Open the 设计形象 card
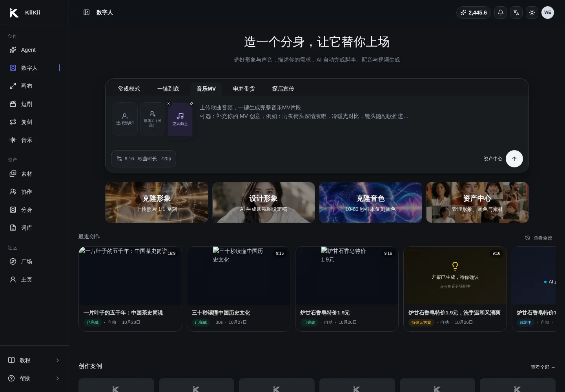The width and height of the screenshot is (565, 392). (264, 202)
